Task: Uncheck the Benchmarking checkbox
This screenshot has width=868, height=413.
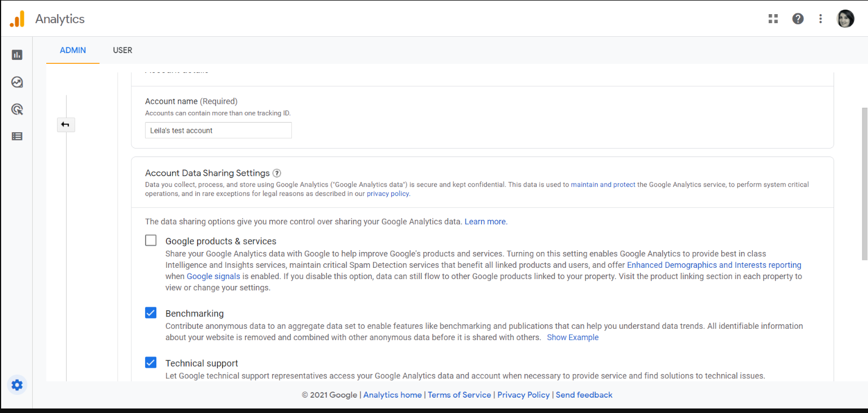Action: (x=151, y=313)
